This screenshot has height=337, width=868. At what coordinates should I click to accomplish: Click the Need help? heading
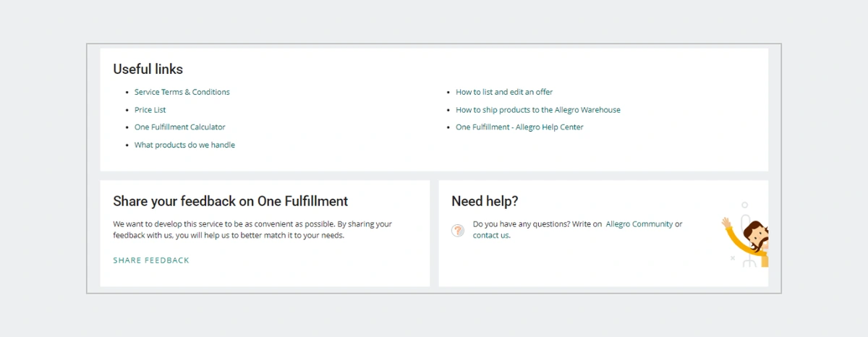(485, 202)
